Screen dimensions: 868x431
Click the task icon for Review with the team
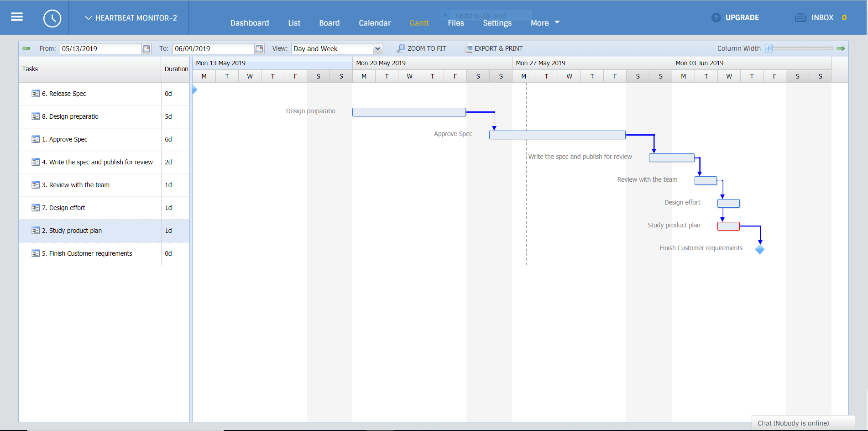click(36, 185)
